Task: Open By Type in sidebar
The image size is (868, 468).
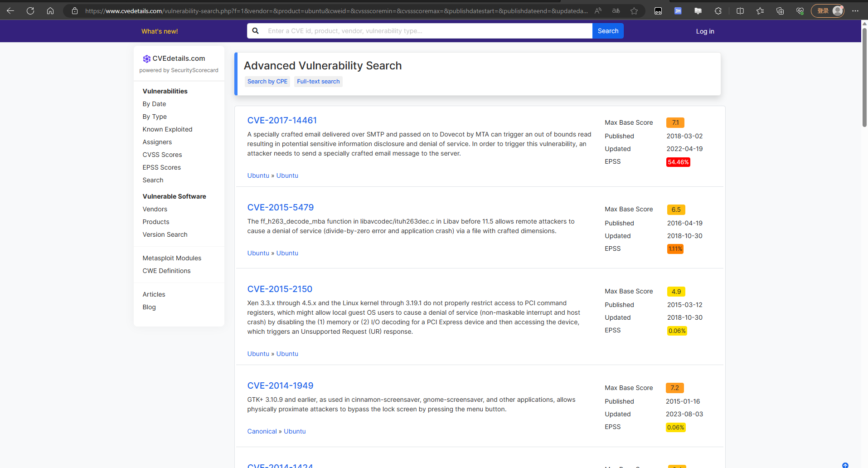Action: 155,117
